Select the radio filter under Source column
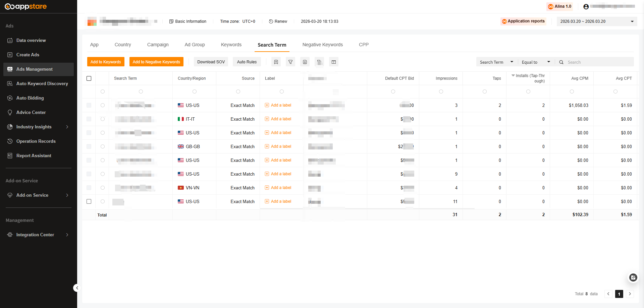This screenshot has height=308, width=644. pos(238,91)
